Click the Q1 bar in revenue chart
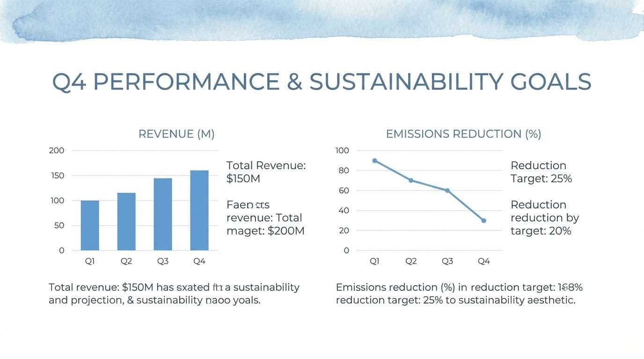 [x=90, y=225]
